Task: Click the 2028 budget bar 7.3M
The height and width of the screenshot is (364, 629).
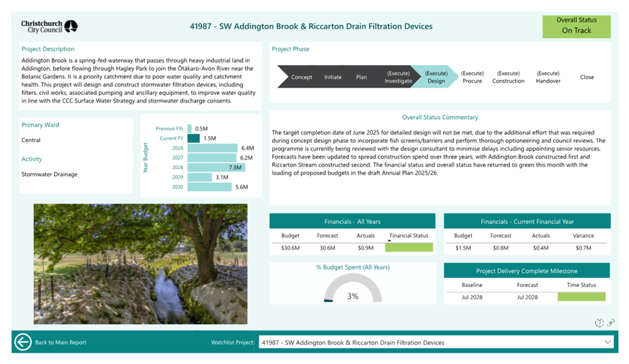Action: tap(216, 167)
